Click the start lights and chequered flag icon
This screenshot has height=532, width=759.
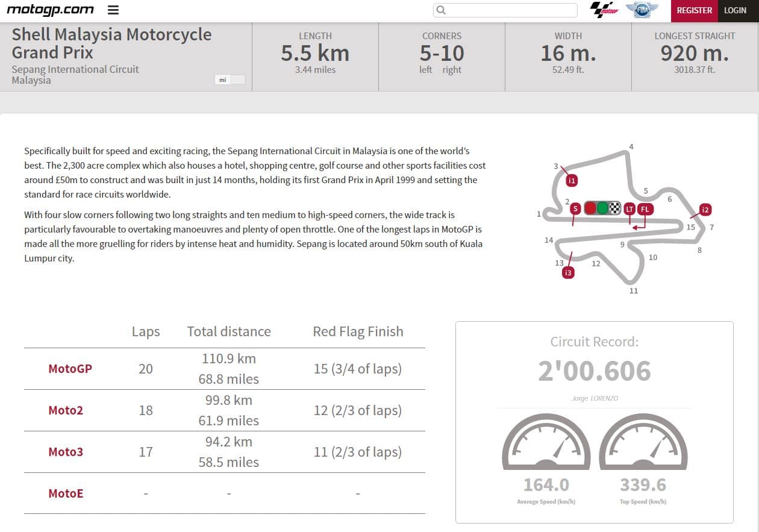tap(602, 208)
